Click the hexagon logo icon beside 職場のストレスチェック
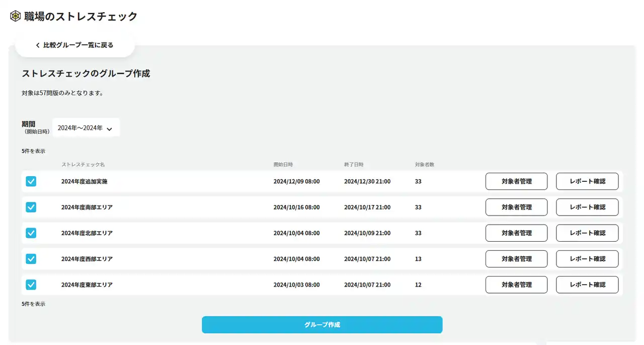The width and height of the screenshot is (644, 345). 16,16
